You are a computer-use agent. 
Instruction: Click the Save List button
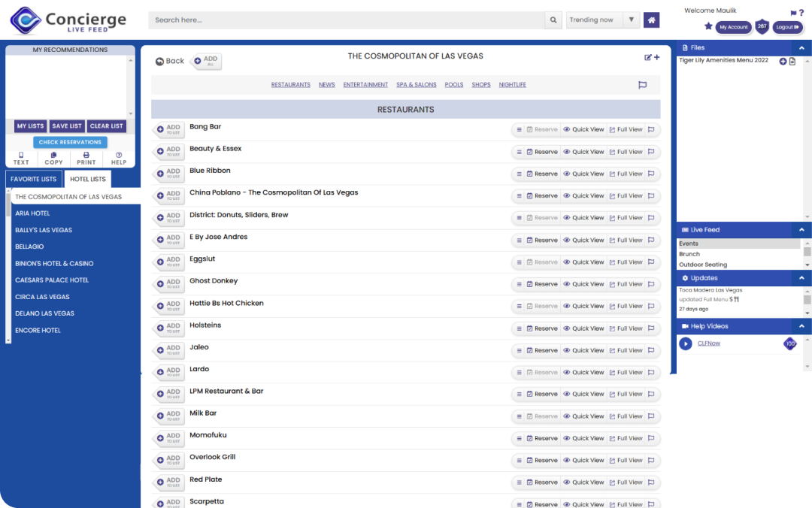(67, 125)
